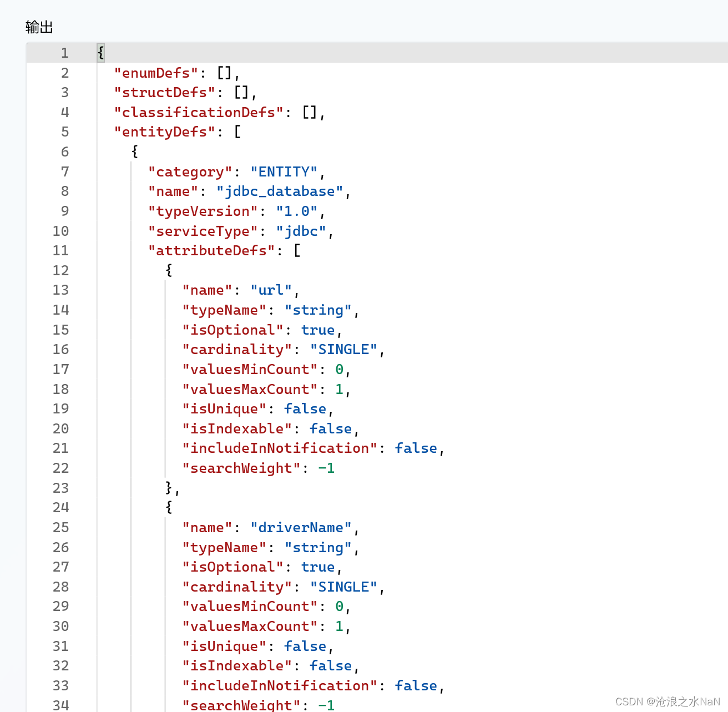The height and width of the screenshot is (712, 728).
Task: Click "searchWeight" key on line 22
Action: [x=241, y=468]
